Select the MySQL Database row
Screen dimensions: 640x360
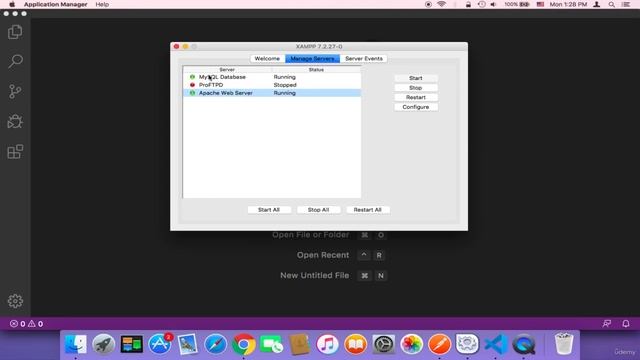click(x=272, y=77)
